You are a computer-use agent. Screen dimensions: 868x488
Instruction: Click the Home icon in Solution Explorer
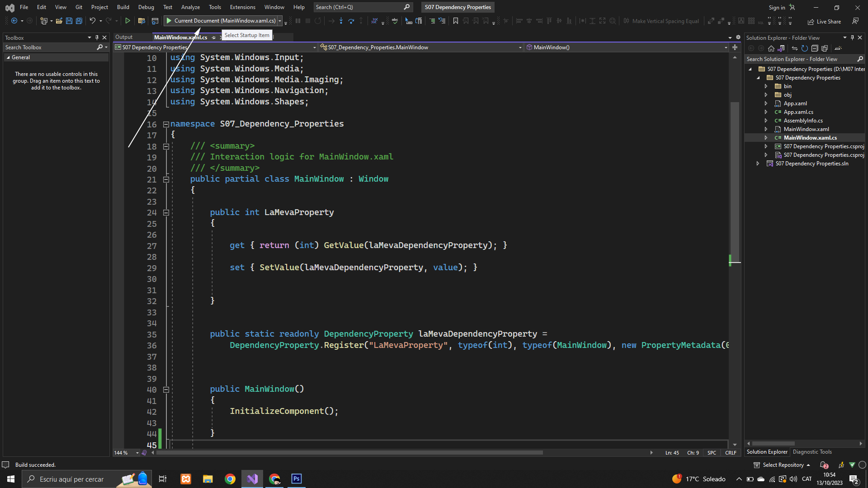pos(771,48)
